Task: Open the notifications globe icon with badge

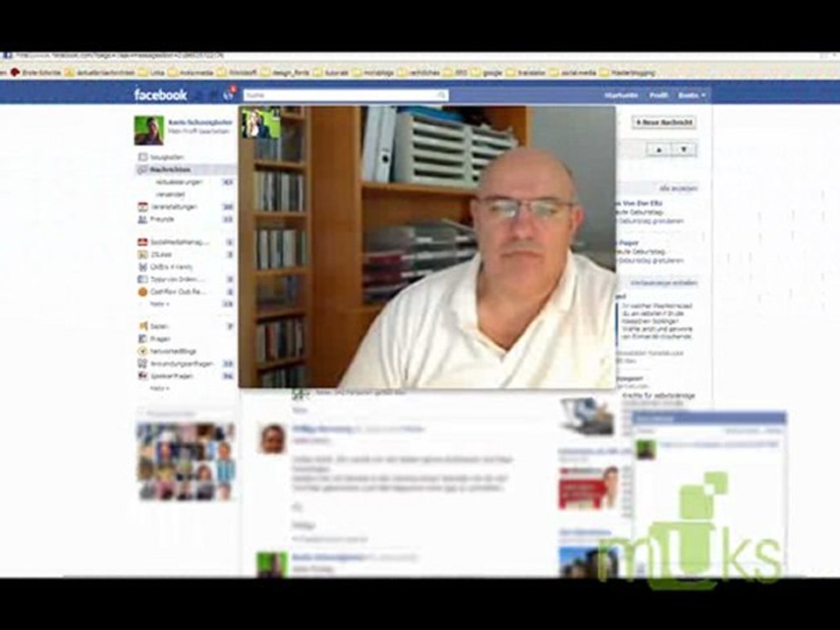Action: [x=229, y=94]
